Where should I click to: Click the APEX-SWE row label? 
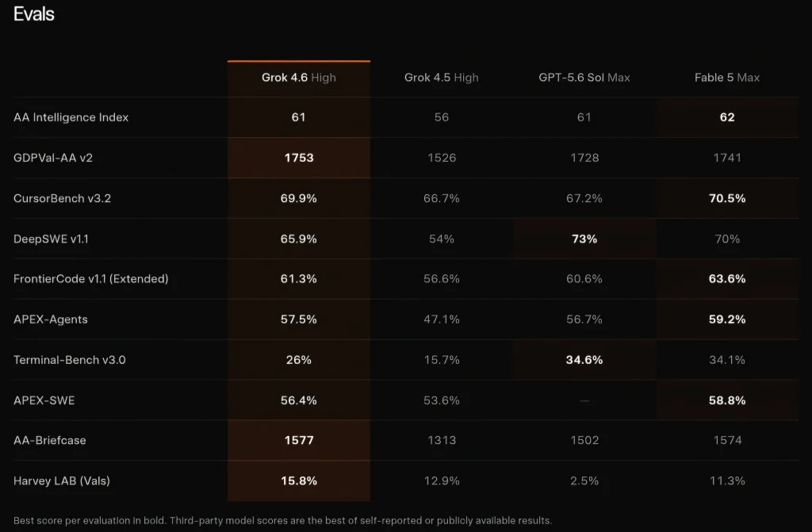(x=44, y=400)
